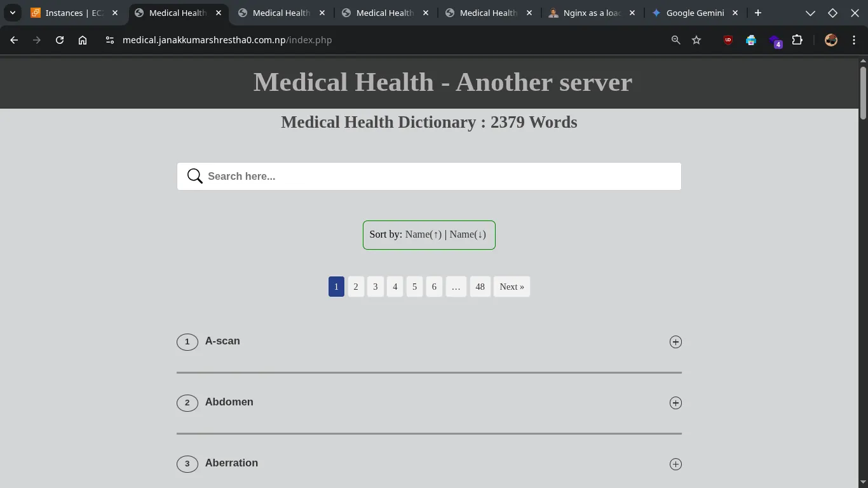868x488 pixels.
Task: Reload the page with the refresh icon
Action: point(60,40)
